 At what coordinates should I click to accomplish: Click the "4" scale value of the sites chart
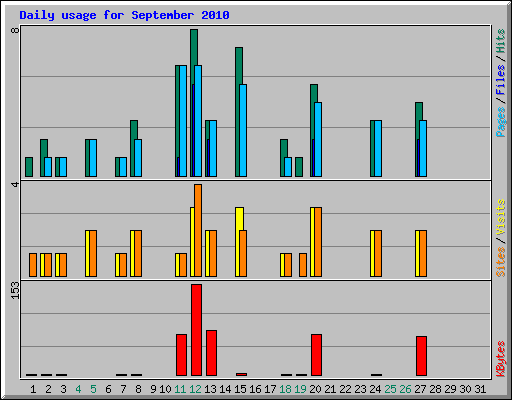coord(15,184)
